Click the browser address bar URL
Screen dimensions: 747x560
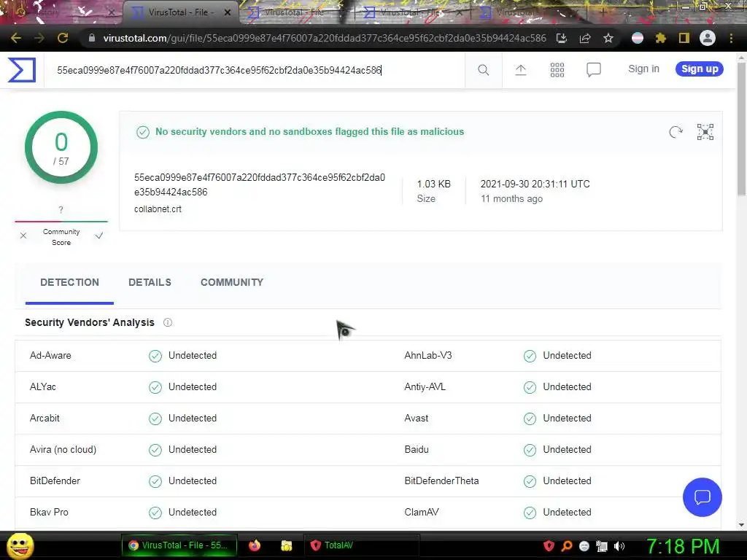pos(325,38)
